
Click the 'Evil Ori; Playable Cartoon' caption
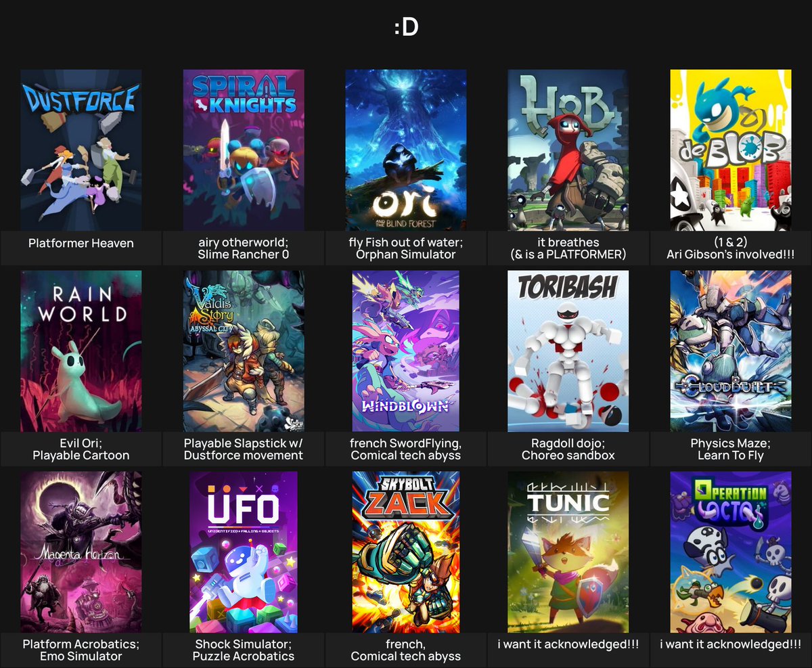click(81, 449)
